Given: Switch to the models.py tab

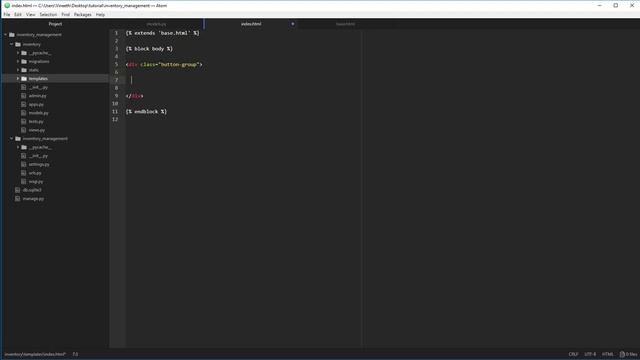Looking at the screenshot, I should point(156,24).
